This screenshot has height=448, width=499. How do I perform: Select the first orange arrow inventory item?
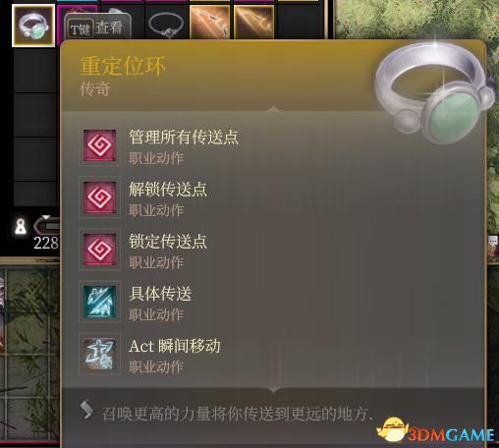[210, 23]
